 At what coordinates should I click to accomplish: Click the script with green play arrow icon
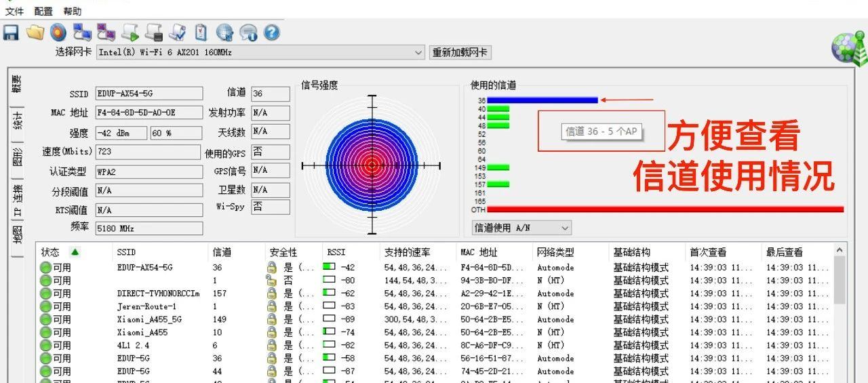pyautogui.click(x=130, y=33)
